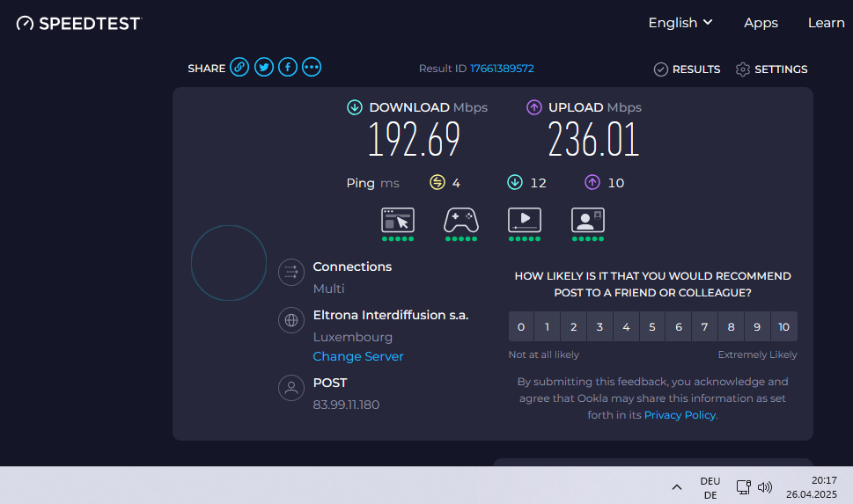
Task: Click the user profile icon beside POST
Action: (291, 388)
